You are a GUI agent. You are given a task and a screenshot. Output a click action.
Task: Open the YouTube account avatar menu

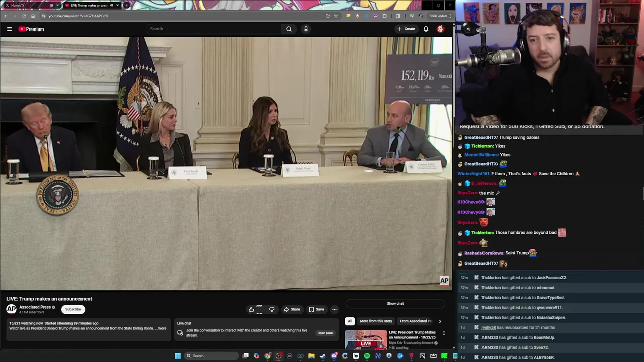click(440, 29)
